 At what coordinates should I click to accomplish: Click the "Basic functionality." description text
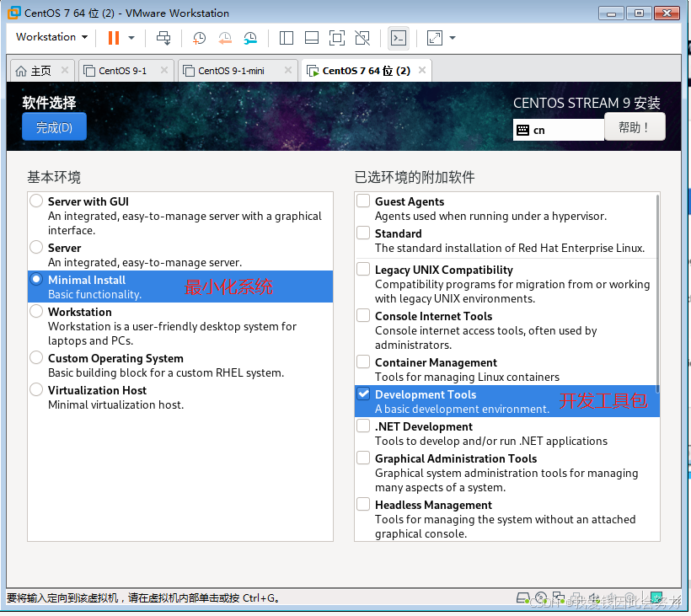pos(94,294)
